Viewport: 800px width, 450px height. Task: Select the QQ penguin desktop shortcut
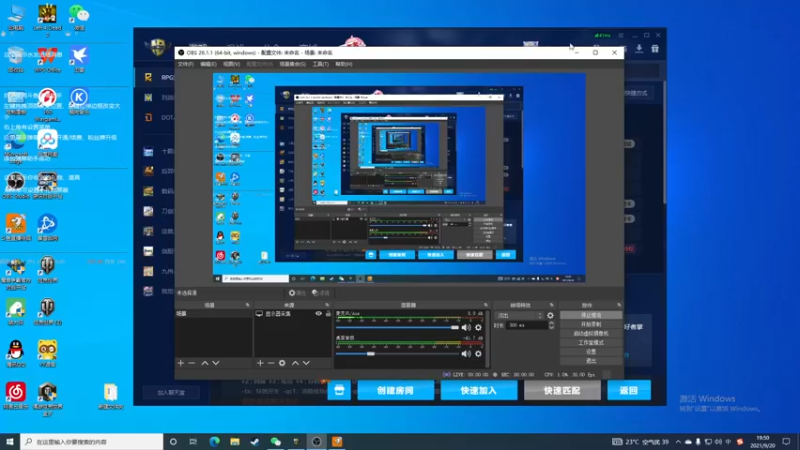(16, 353)
